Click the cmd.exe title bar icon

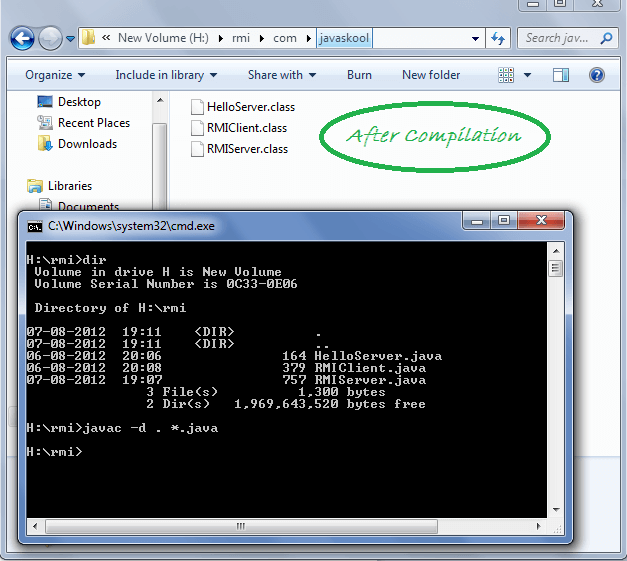(x=35, y=227)
